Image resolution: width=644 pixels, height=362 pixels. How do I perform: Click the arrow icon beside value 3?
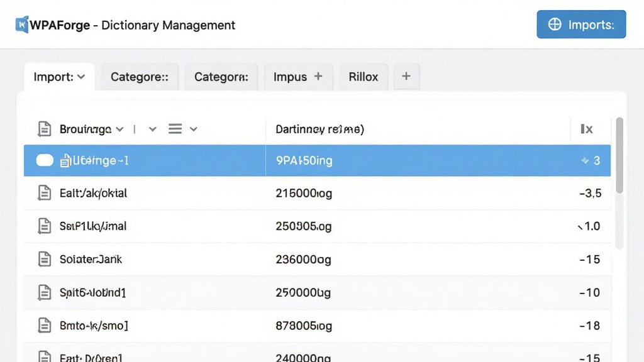click(585, 160)
